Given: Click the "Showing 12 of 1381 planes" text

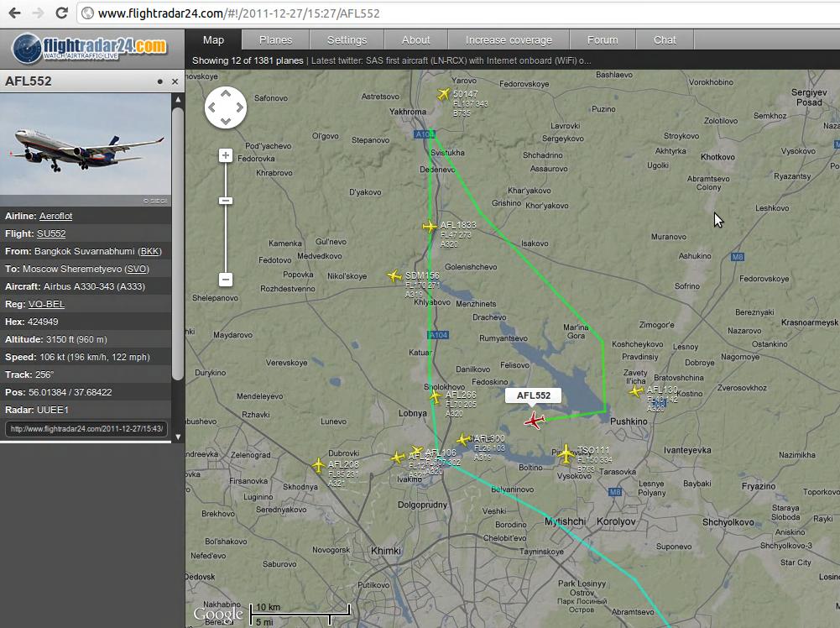Looking at the screenshot, I should pyautogui.click(x=248, y=60).
